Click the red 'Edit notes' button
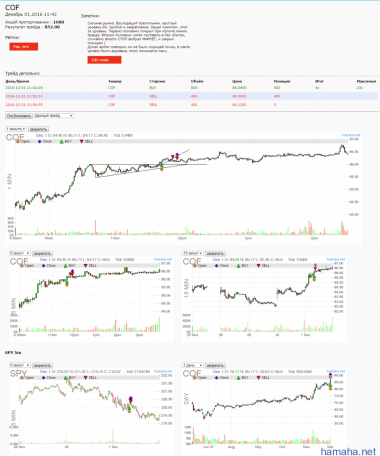This screenshot has height=456, width=380. (104, 60)
